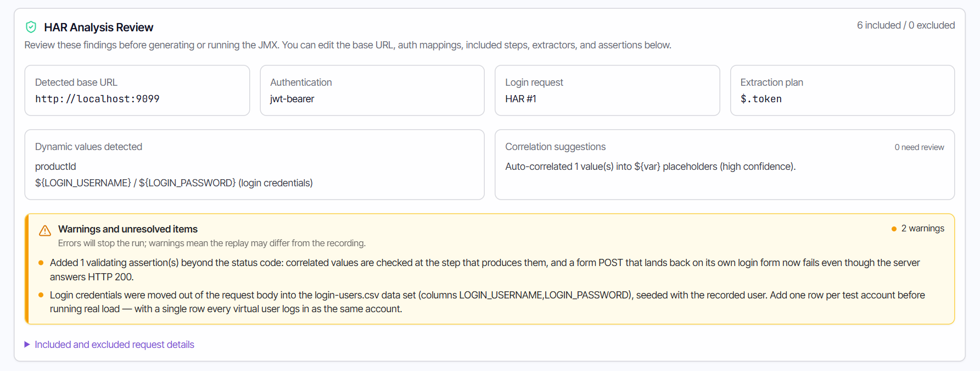Open the Login request HAR #1 card

tap(607, 90)
